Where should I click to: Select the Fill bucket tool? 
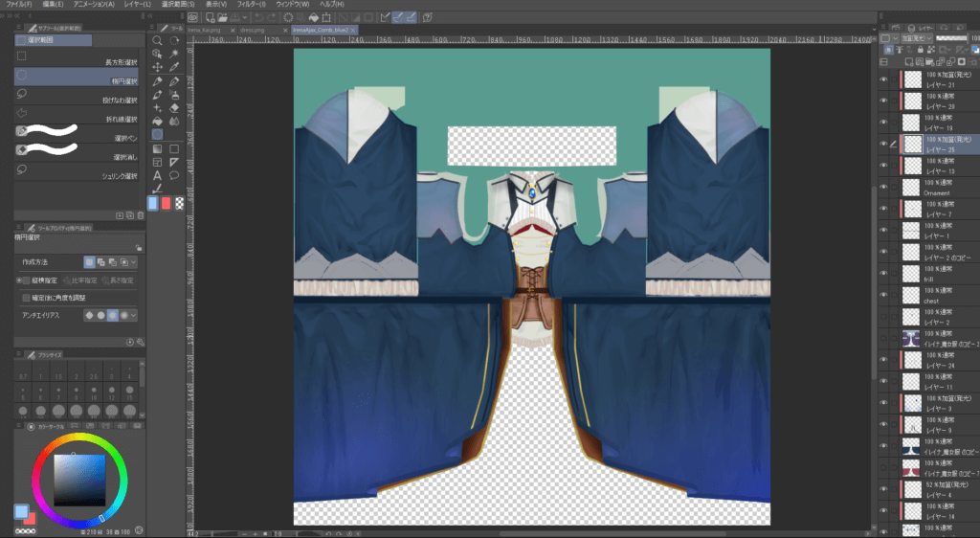(x=158, y=122)
